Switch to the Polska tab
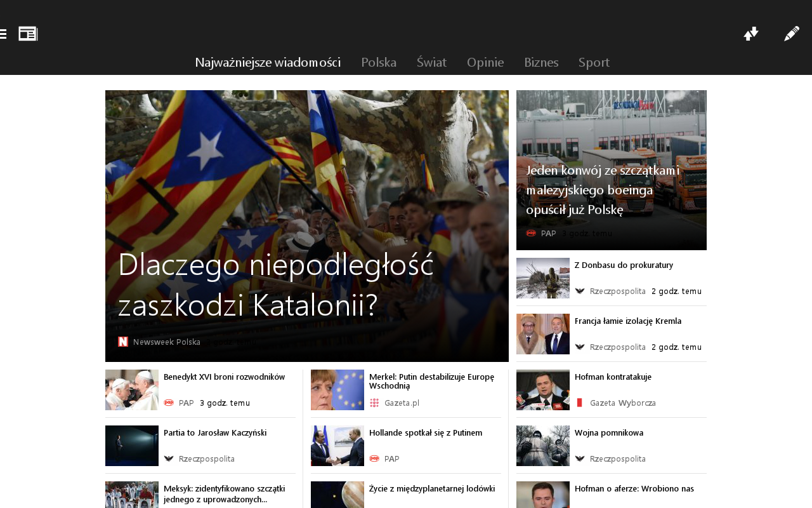The width and height of the screenshot is (812, 508). 379,62
